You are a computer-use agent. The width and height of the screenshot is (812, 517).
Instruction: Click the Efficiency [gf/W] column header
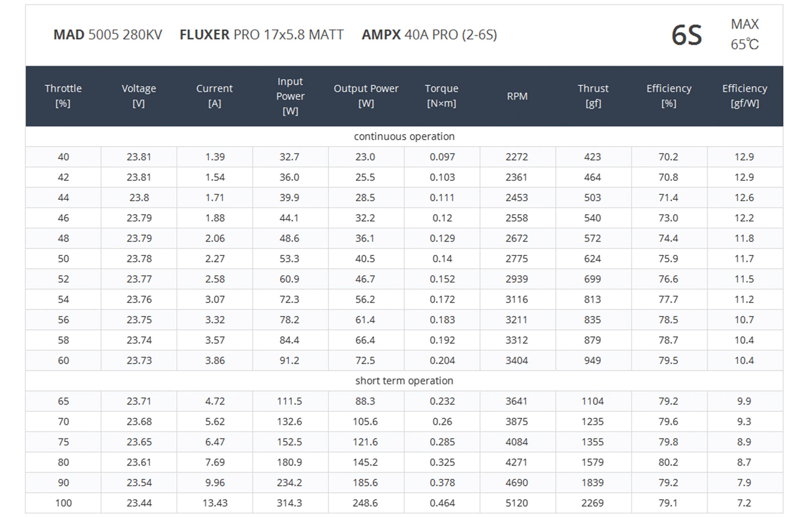[744, 96]
